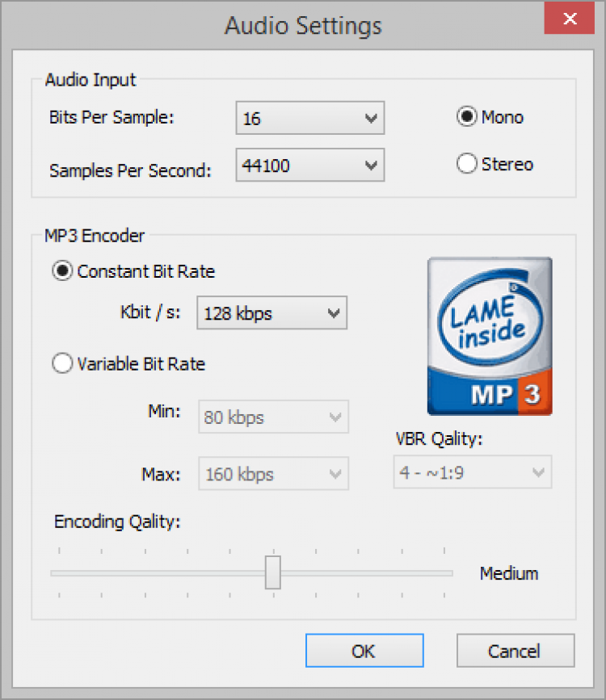Screen dimensions: 606x700
Task: Click the Max: label
Action: pyautogui.click(x=162, y=474)
